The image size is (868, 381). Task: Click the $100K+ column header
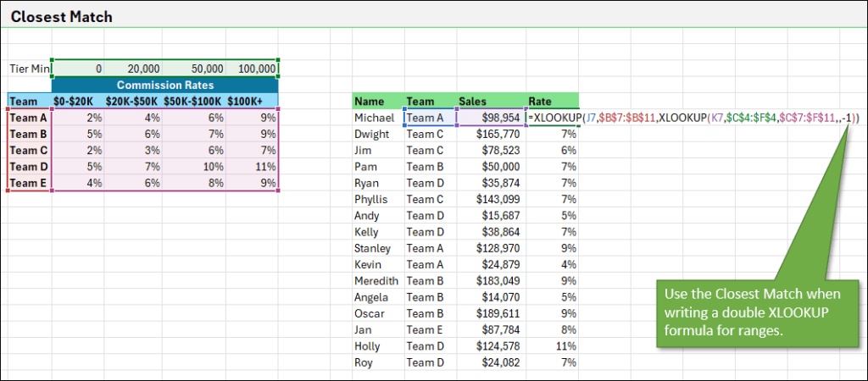tap(251, 101)
